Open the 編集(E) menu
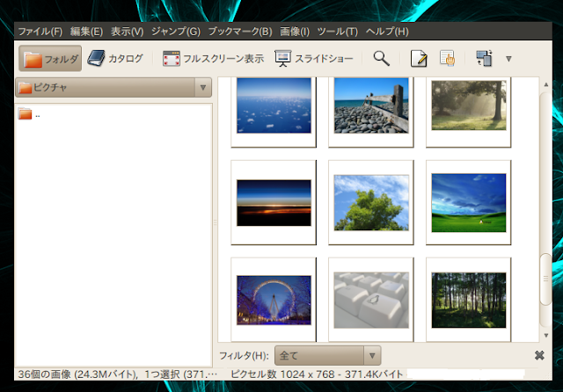This screenshot has height=392, width=563. [x=86, y=32]
